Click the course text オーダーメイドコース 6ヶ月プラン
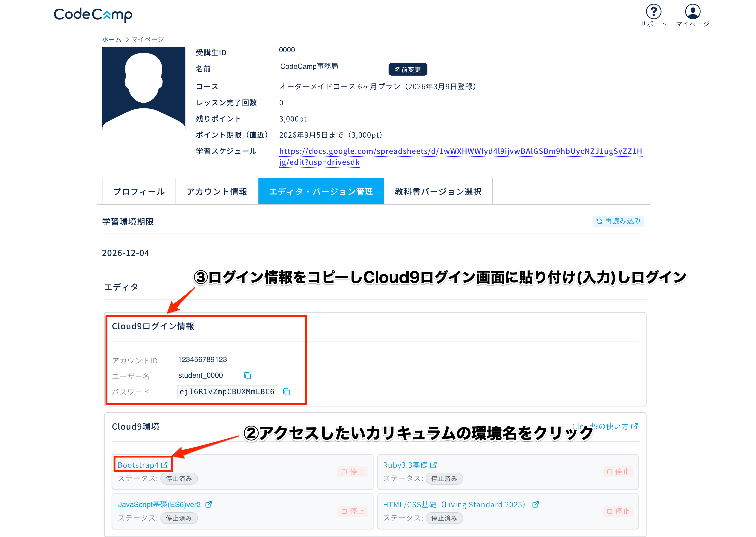Image resolution: width=756 pixels, height=537 pixels. coord(340,86)
